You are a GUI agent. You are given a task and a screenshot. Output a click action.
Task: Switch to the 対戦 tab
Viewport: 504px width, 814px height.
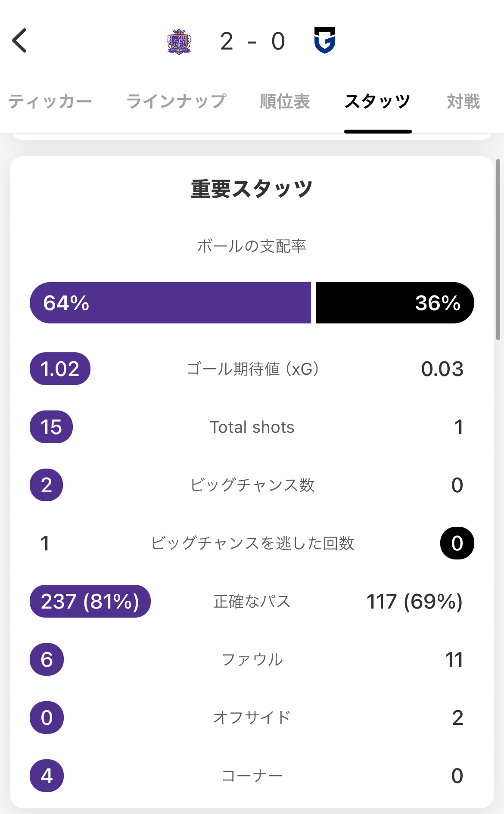pos(463,102)
